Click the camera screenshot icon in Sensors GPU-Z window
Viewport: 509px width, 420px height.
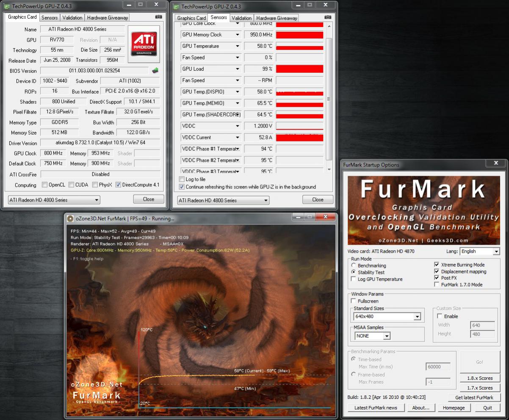tap(328, 17)
